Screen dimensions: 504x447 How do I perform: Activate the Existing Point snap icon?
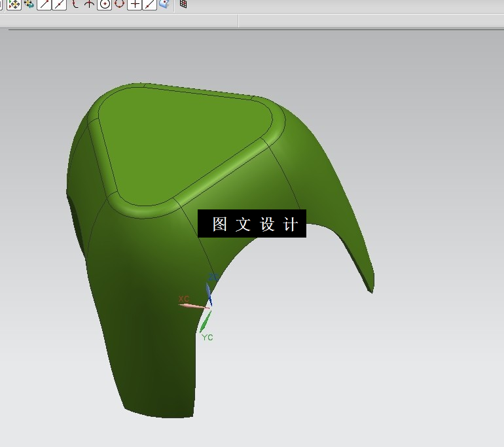point(135,4)
